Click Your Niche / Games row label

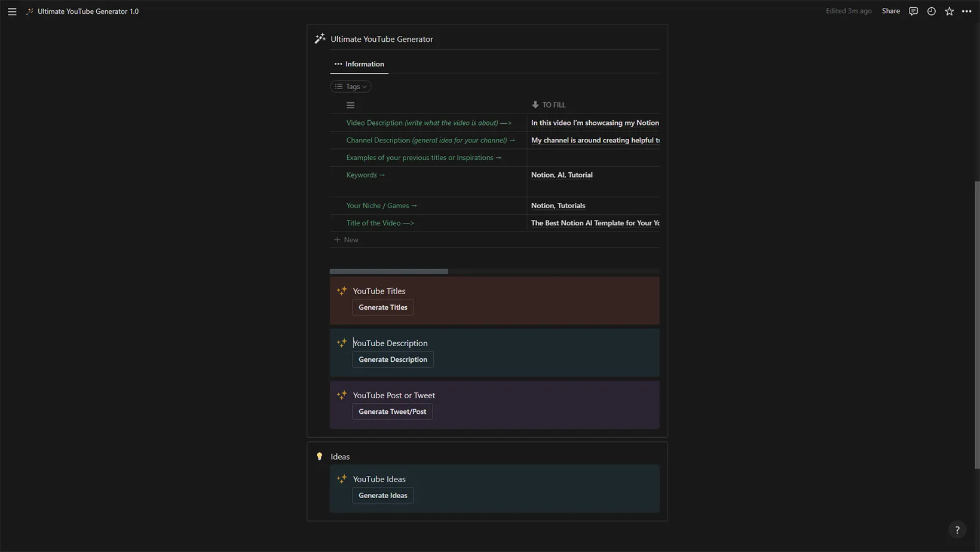381,205
